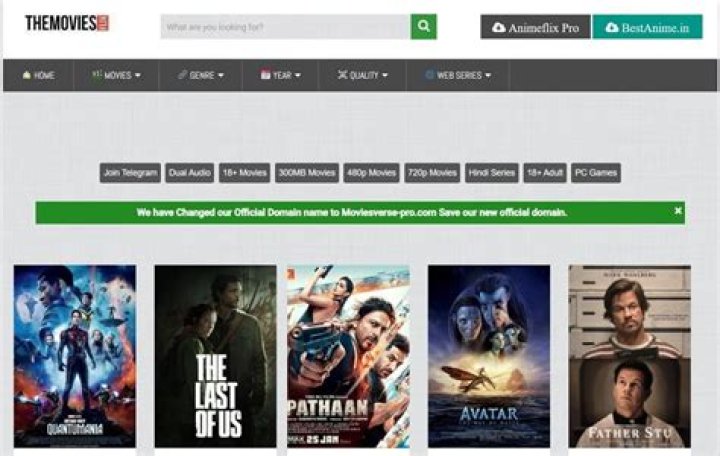Screen dimensions: 720x456
Task: Click the Join Telegram button
Action: (x=130, y=173)
